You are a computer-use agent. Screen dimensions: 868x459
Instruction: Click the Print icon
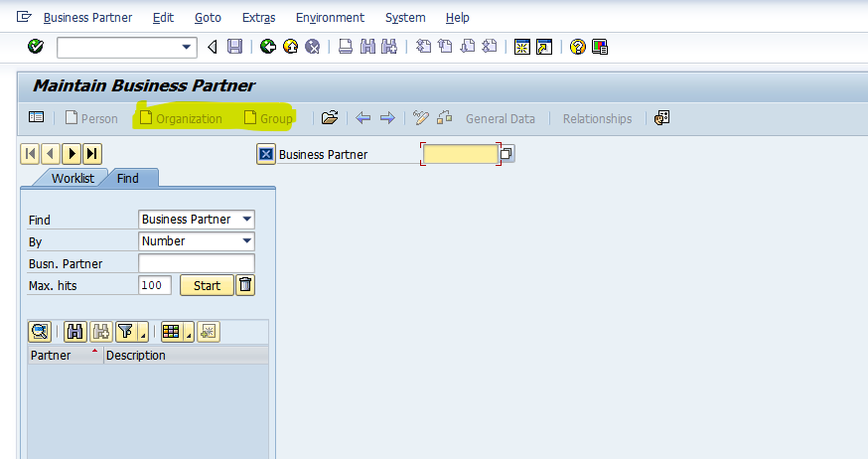pos(346,47)
